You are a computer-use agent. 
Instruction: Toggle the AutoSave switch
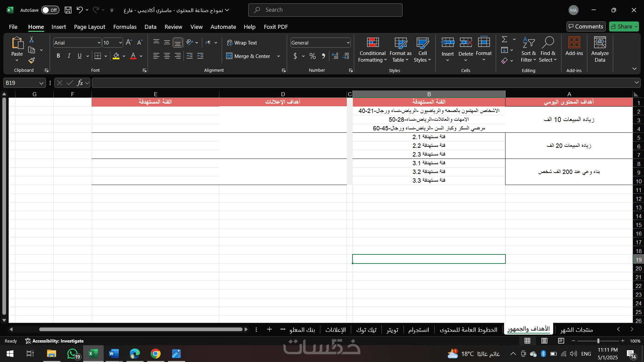tap(50, 10)
